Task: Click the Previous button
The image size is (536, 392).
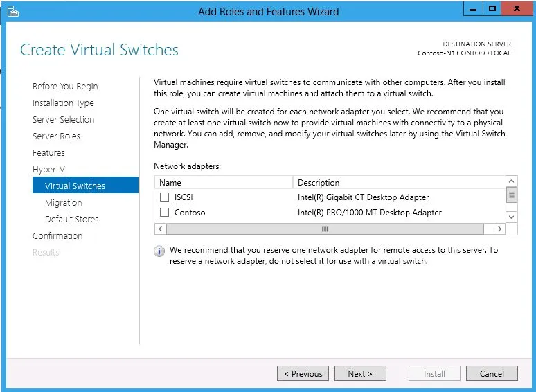Action: (x=303, y=373)
